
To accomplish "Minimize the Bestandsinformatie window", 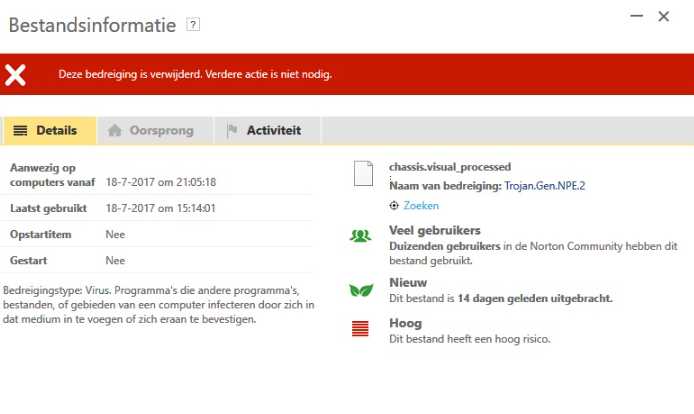I will click(x=635, y=17).
